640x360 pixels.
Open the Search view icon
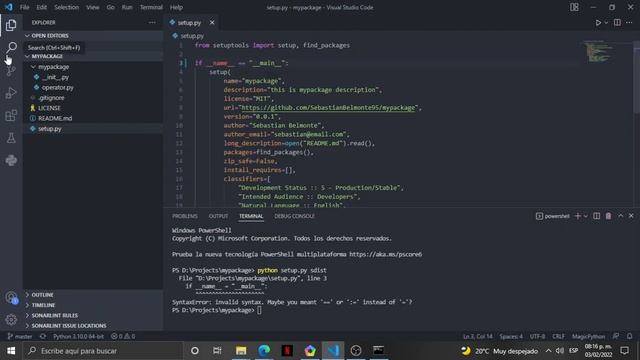pyautogui.click(x=11, y=47)
